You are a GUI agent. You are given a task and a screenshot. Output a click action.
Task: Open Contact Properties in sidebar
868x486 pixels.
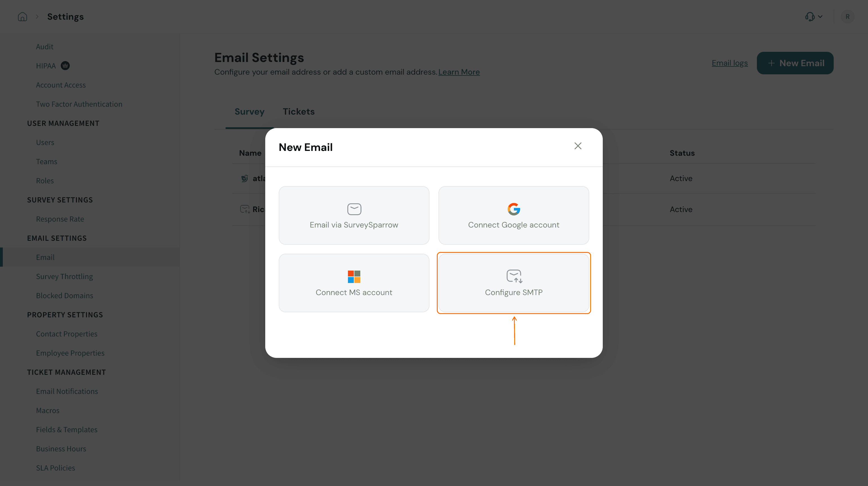(67, 334)
